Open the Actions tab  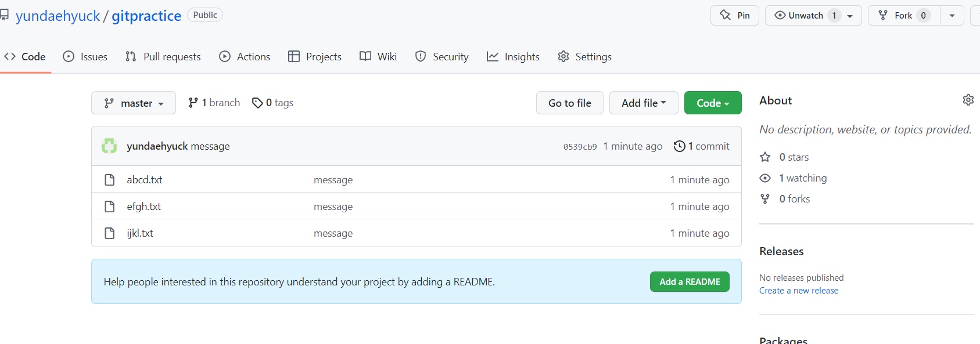(x=245, y=56)
